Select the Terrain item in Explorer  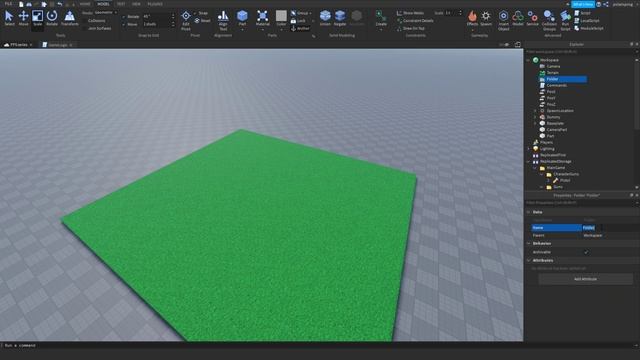(x=553, y=73)
